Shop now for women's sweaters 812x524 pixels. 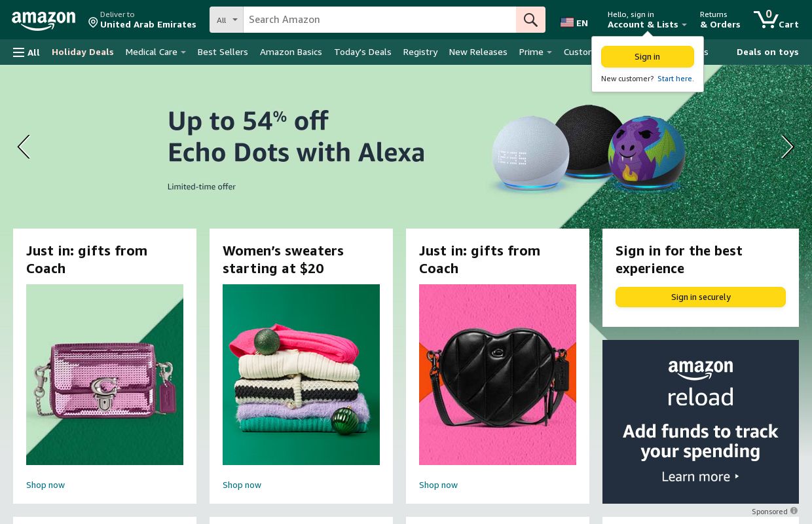[242, 485]
